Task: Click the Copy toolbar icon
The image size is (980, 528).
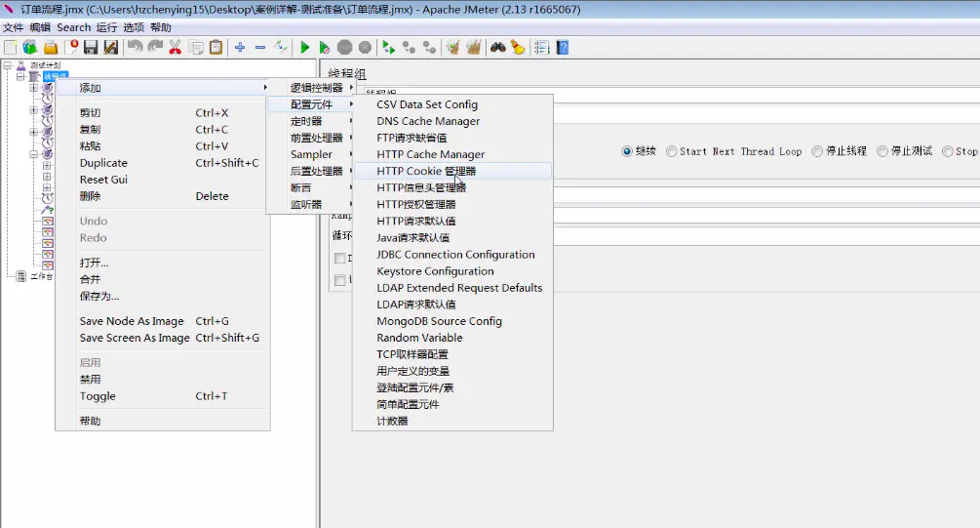Action: [x=196, y=48]
